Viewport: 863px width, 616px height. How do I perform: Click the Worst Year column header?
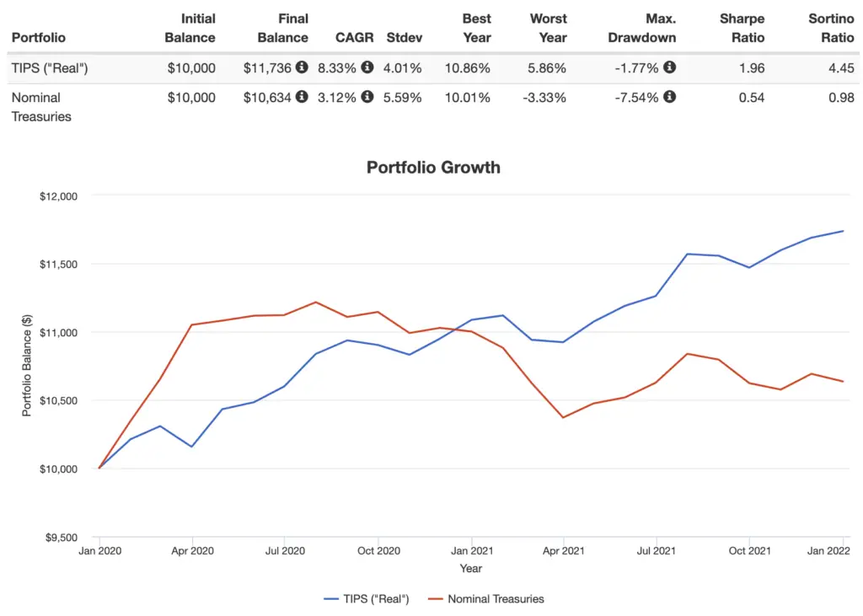(548, 28)
